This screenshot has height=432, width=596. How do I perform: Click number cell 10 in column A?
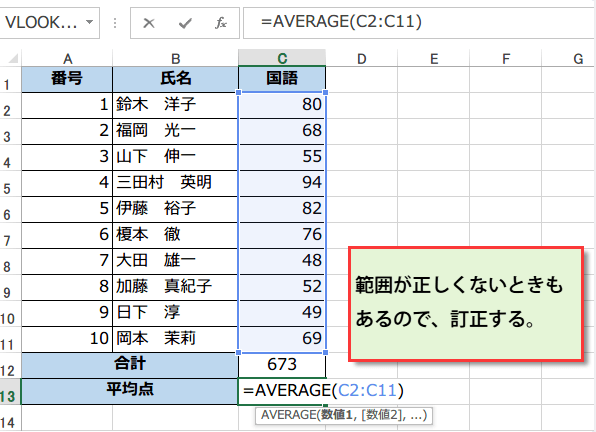coord(67,340)
